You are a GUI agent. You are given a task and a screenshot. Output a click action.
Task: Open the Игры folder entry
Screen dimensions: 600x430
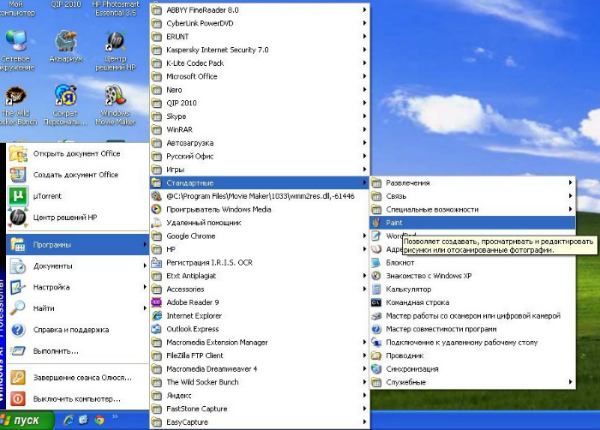click(x=259, y=169)
